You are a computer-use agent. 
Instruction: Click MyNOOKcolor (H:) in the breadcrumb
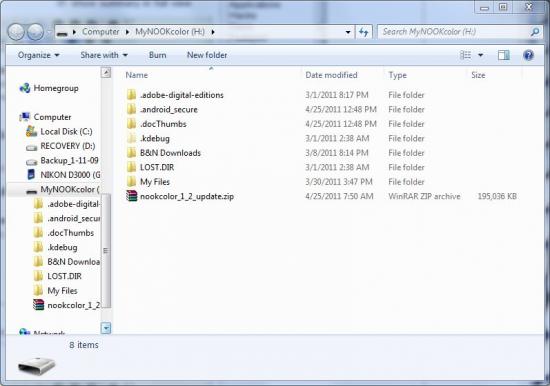pyautogui.click(x=170, y=32)
